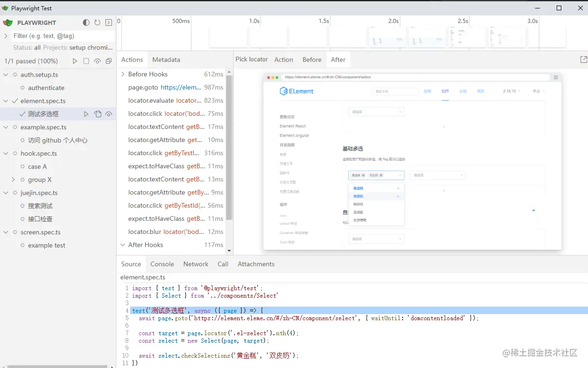Collapse After Hooks action
The width and height of the screenshot is (588, 368).
[123, 245]
